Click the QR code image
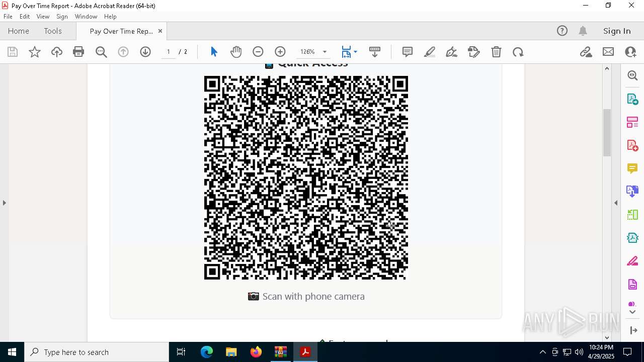This screenshot has height=362, width=644. pos(306,177)
